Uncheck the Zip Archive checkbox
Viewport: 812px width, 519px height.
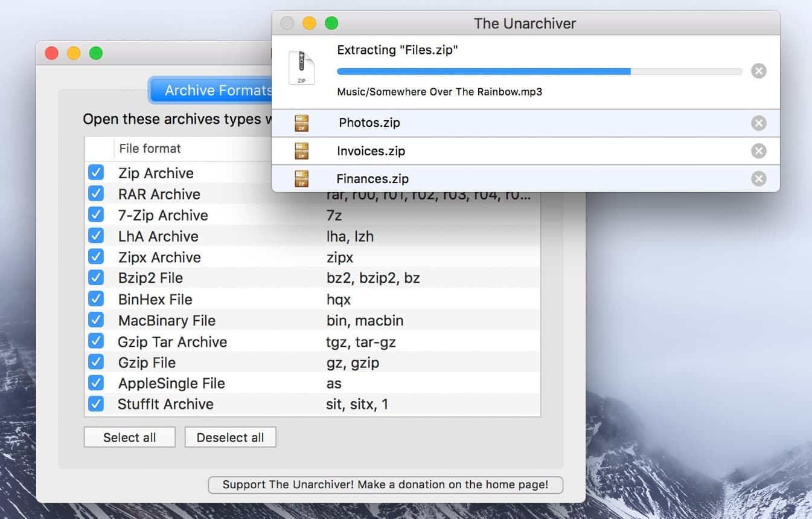[96, 173]
